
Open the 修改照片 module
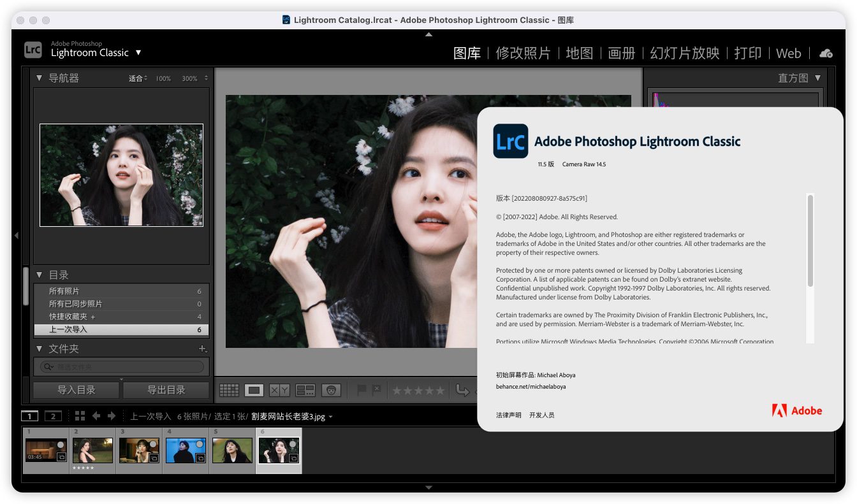(523, 53)
